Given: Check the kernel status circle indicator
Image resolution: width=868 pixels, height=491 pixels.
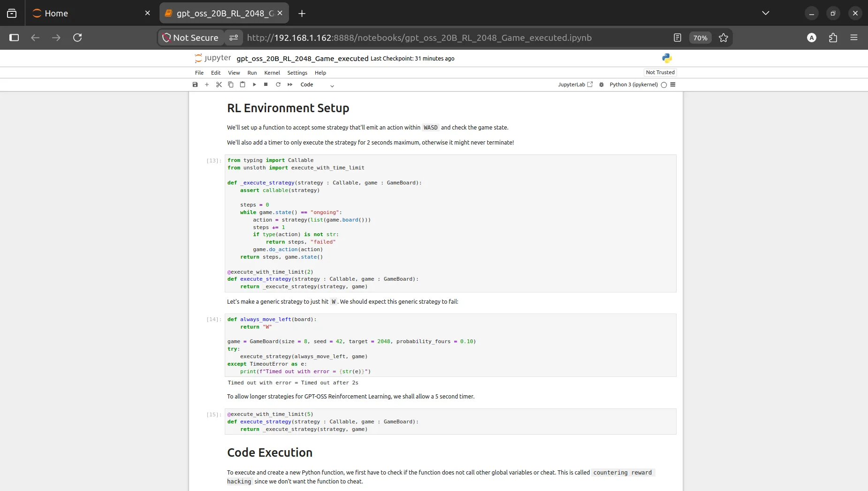Looking at the screenshot, I should coord(664,85).
